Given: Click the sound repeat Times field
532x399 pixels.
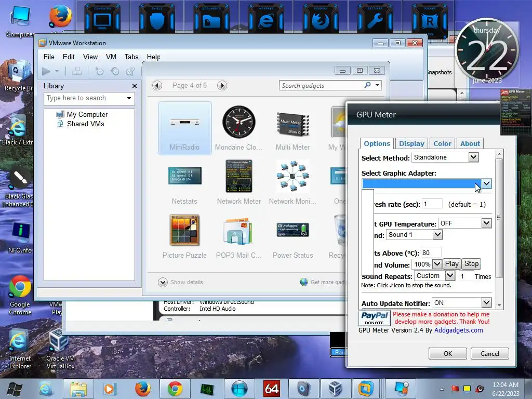Looking at the screenshot, I should coord(466,276).
